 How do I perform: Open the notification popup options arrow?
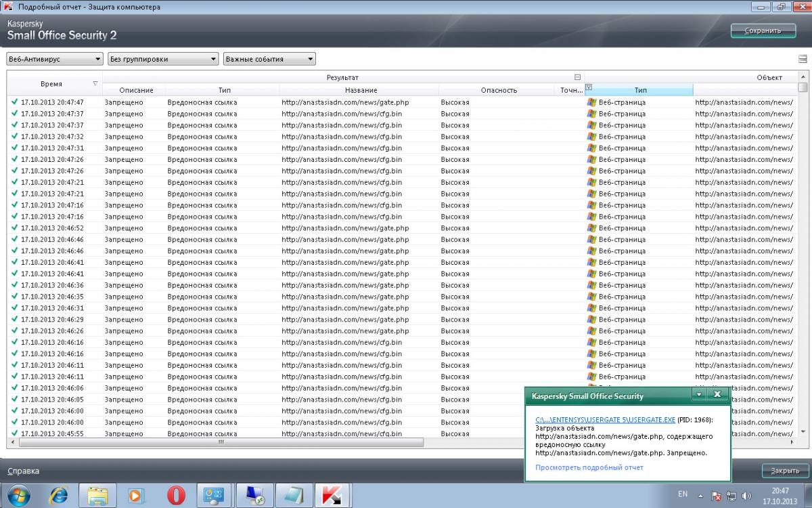(x=699, y=394)
